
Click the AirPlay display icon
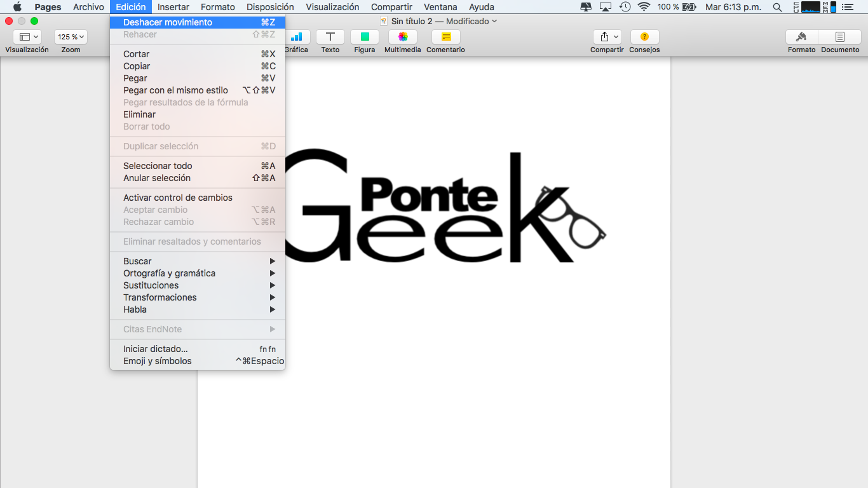(606, 7)
